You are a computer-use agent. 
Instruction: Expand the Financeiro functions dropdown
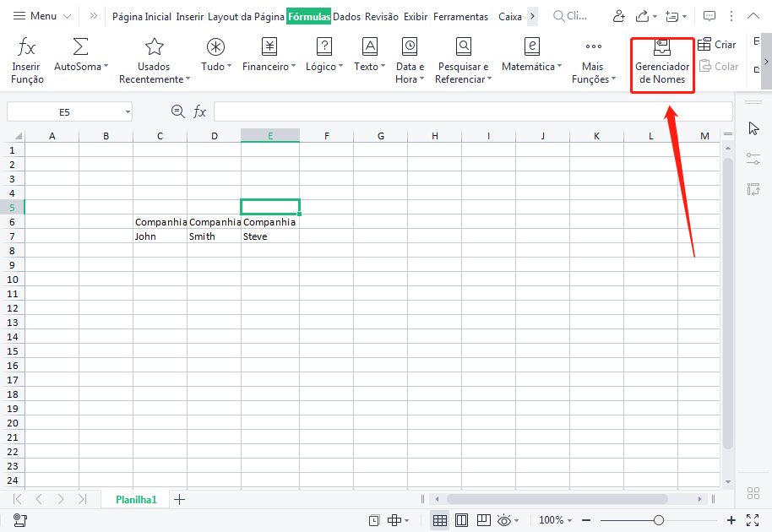(293, 67)
